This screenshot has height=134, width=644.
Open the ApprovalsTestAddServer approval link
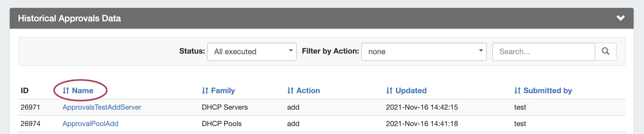[x=102, y=107]
